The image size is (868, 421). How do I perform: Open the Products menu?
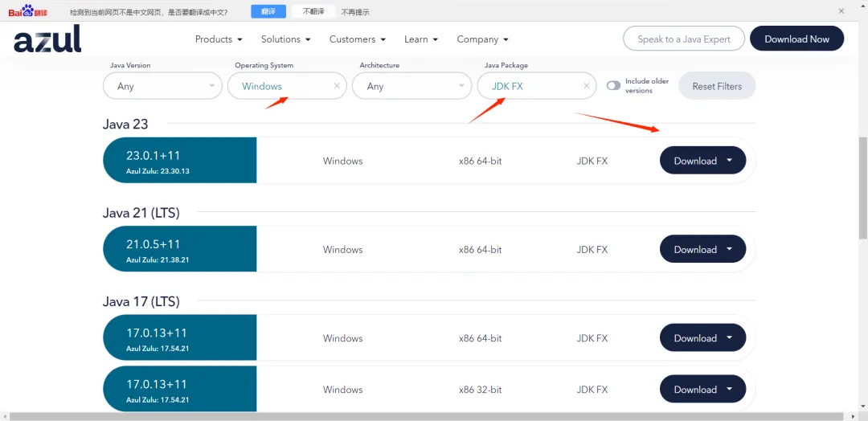[x=219, y=39]
